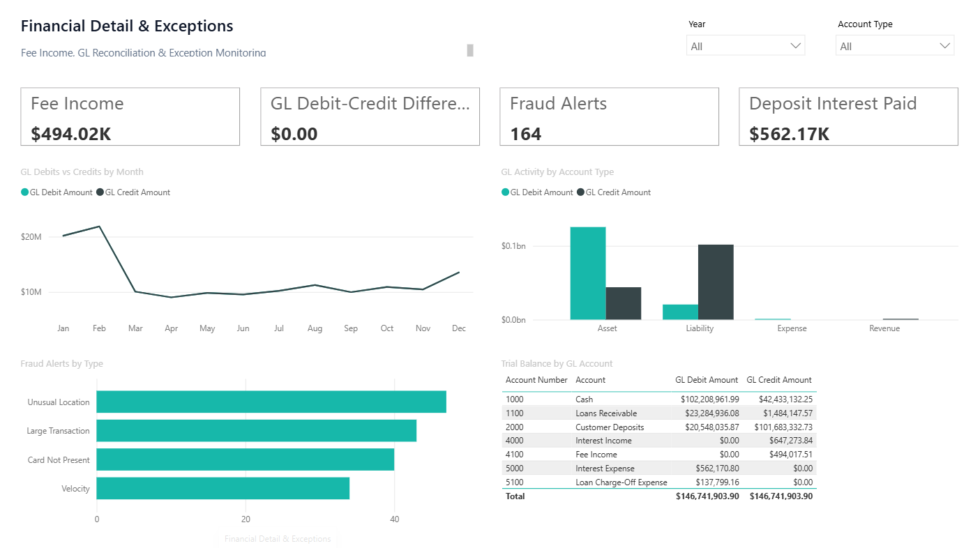Click the GL Debits vs Credits by Month title
980x548 pixels.
(82, 172)
